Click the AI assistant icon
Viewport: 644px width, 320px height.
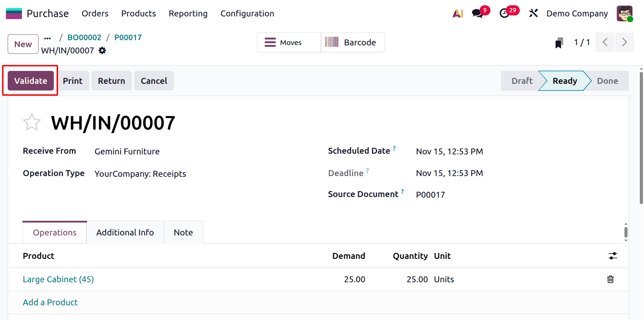457,13
